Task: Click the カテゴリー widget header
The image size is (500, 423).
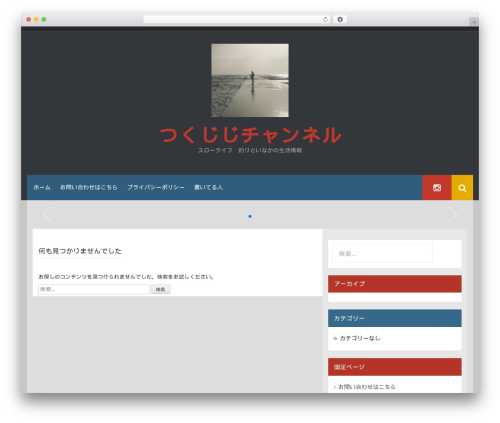Action: (x=395, y=318)
